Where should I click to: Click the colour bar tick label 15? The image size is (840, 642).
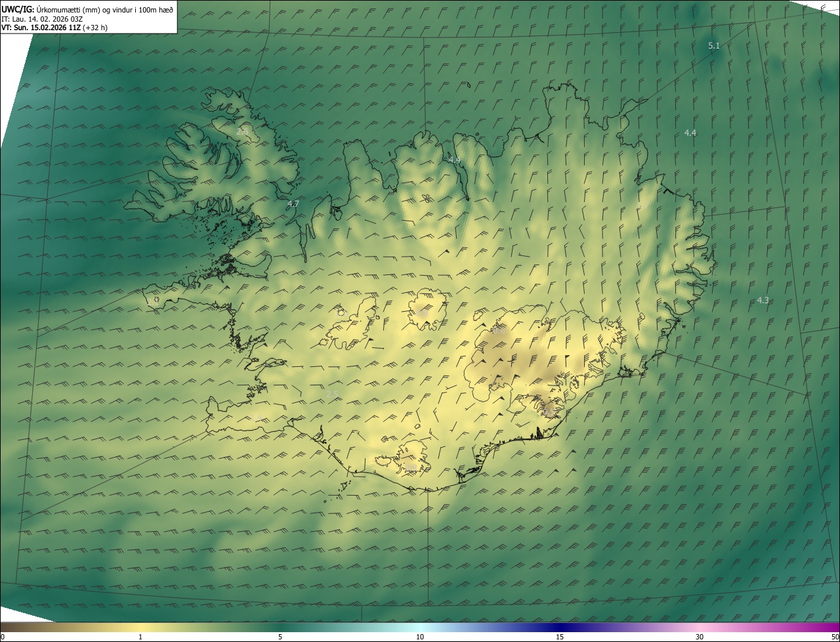(560, 637)
